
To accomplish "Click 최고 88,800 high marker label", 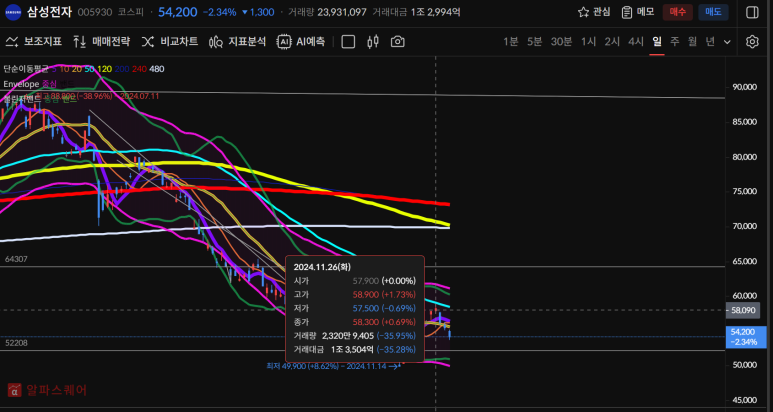I will pos(98,96).
